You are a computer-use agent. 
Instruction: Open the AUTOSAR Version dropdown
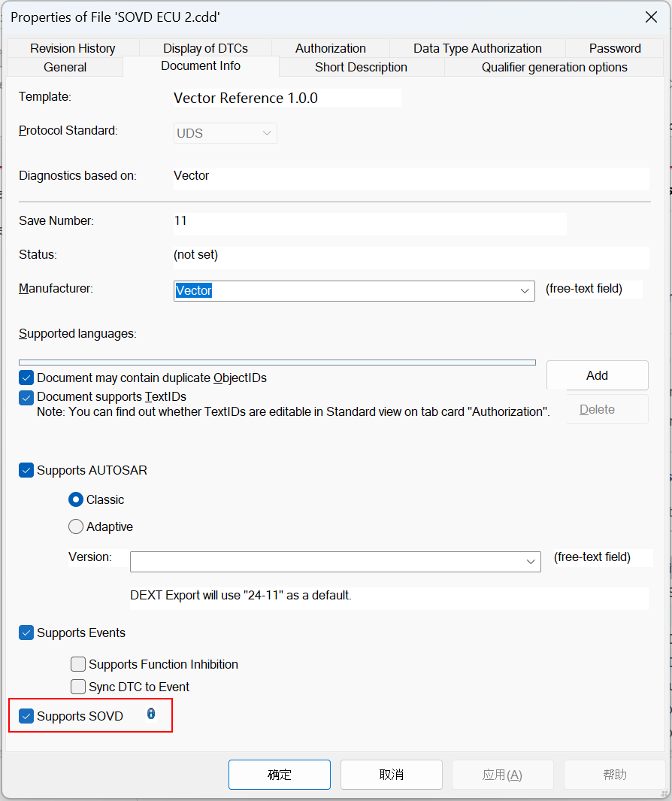531,562
